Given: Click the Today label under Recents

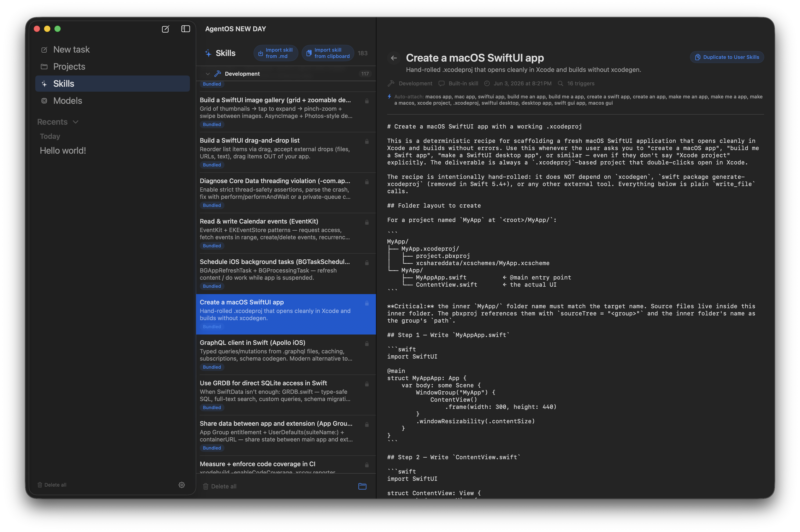Looking at the screenshot, I should (50, 136).
